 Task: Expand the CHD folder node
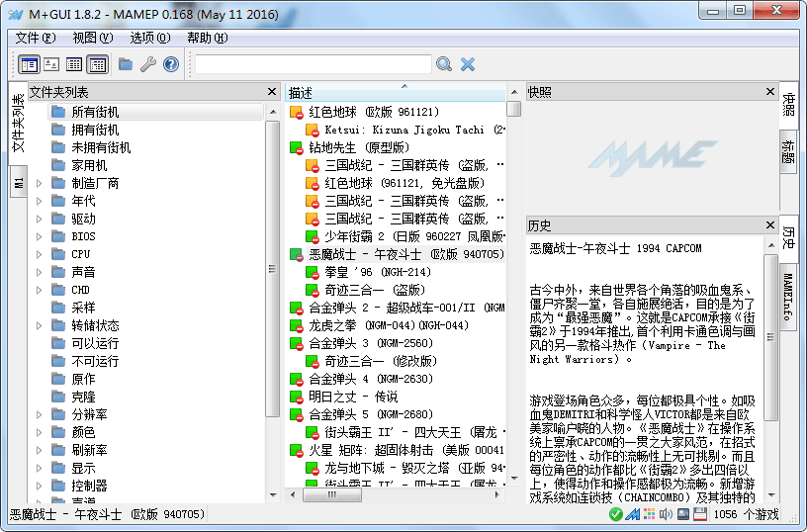(40, 290)
